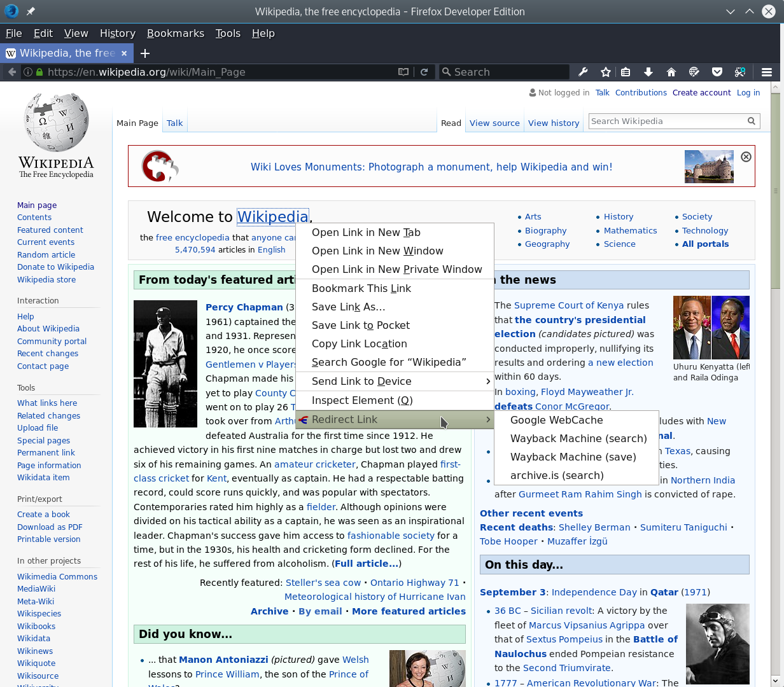Image resolution: width=784 pixels, height=687 pixels.
Task: Focus the browser toolbar Search box
Action: point(504,72)
